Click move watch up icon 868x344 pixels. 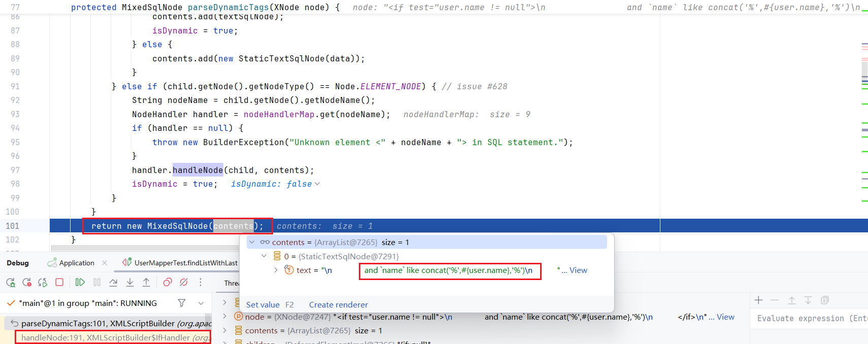click(x=791, y=300)
